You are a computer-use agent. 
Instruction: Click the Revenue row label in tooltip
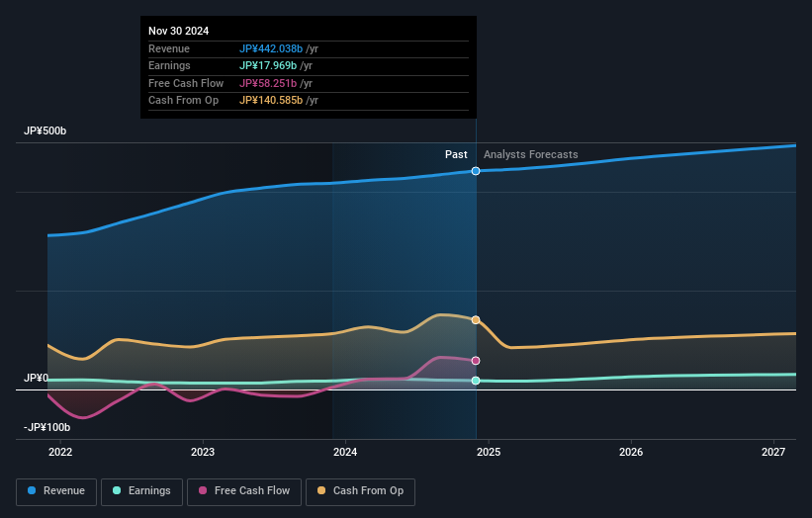point(169,48)
